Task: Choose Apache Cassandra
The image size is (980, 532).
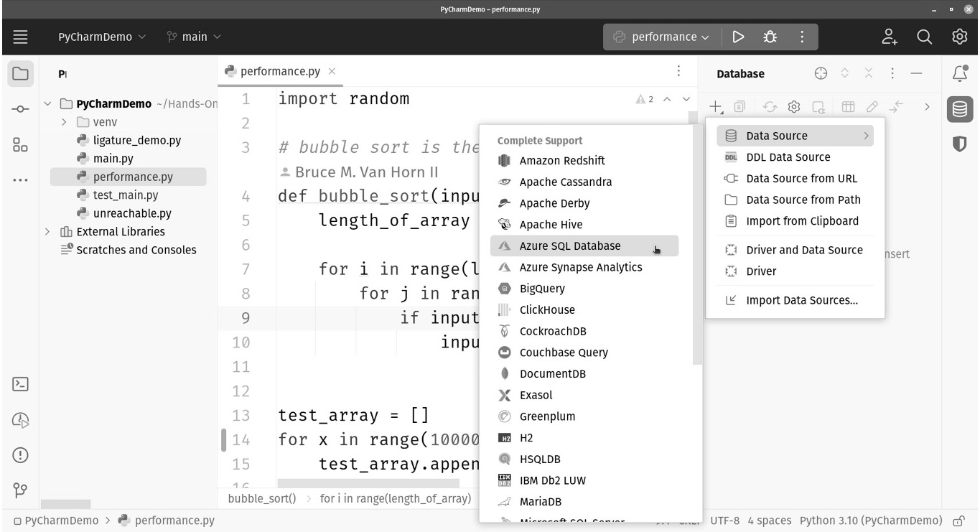Action: pos(584,182)
